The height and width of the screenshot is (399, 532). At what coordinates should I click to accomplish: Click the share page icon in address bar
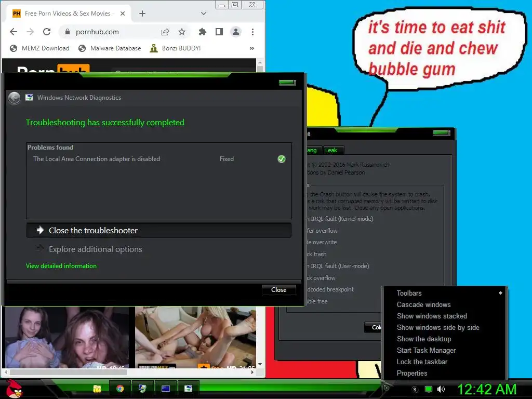click(x=165, y=32)
